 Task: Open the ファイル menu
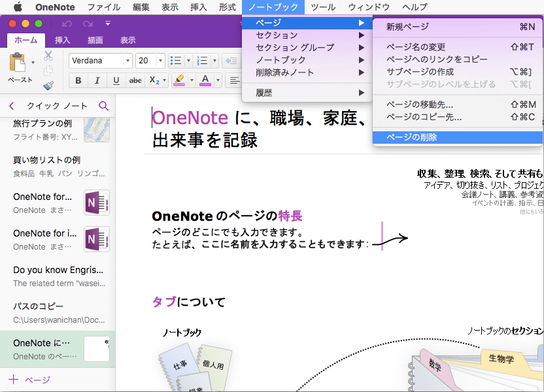[x=104, y=7]
